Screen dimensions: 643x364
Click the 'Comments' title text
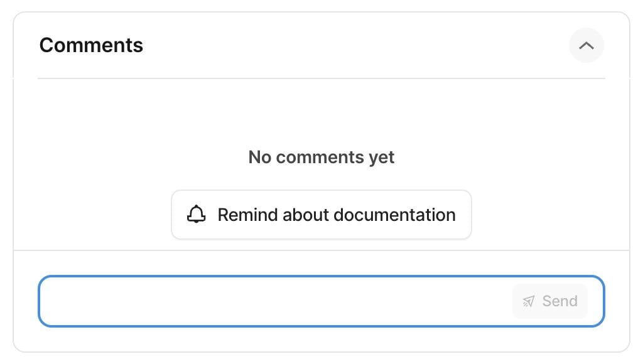pyautogui.click(x=91, y=45)
